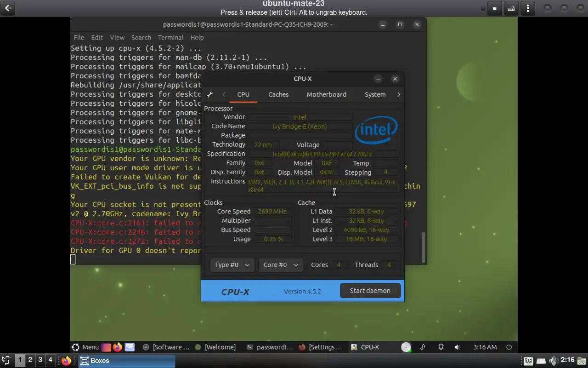Image resolution: width=588 pixels, height=368 pixels.
Task: Open the pink app launcher in guest panel
Action: [x=106, y=347]
